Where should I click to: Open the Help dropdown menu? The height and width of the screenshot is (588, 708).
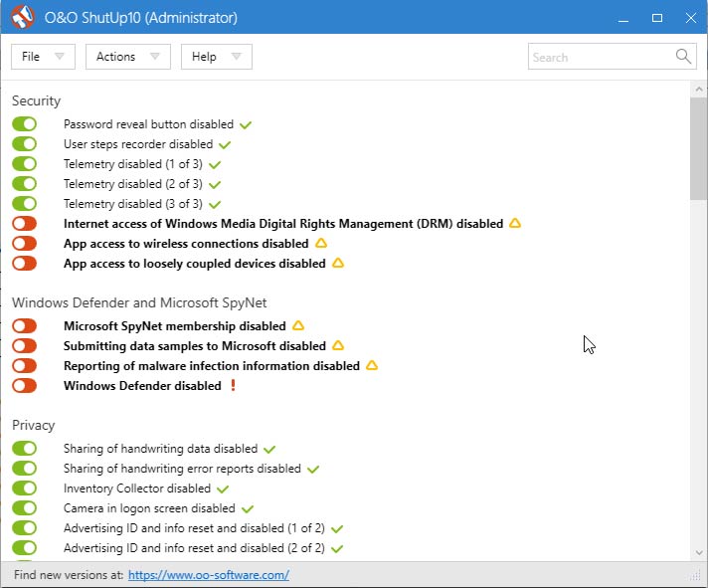(217, 57)
